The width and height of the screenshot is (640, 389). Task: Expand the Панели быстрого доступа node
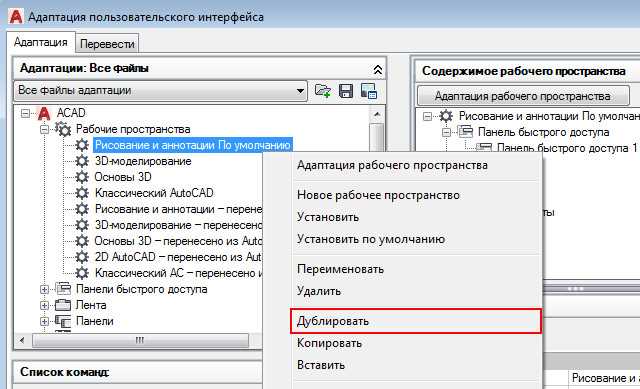pyautogui.click(x=44, y=289)
